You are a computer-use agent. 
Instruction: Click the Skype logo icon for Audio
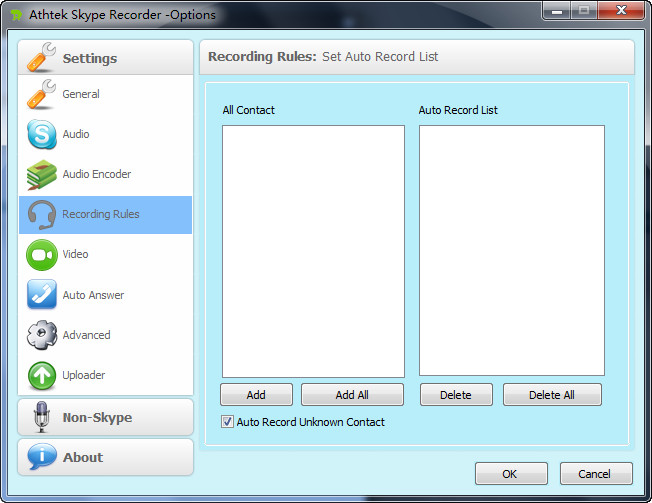point(42,134)
